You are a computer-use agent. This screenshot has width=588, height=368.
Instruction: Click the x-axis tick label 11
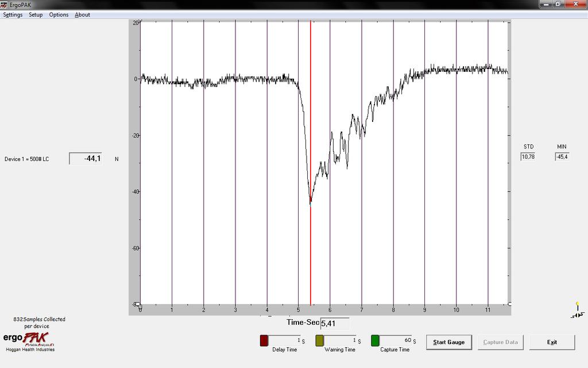(488, 310)
